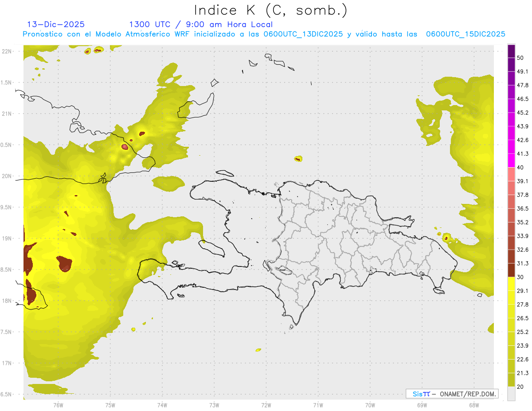Click the 'Indice K (C, somb.)' title

[x=270, y=10]
